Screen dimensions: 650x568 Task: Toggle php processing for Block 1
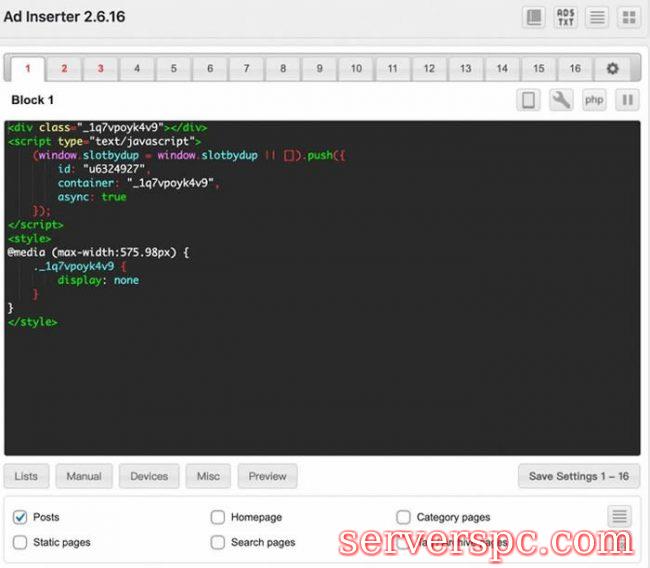click(594, 100)
